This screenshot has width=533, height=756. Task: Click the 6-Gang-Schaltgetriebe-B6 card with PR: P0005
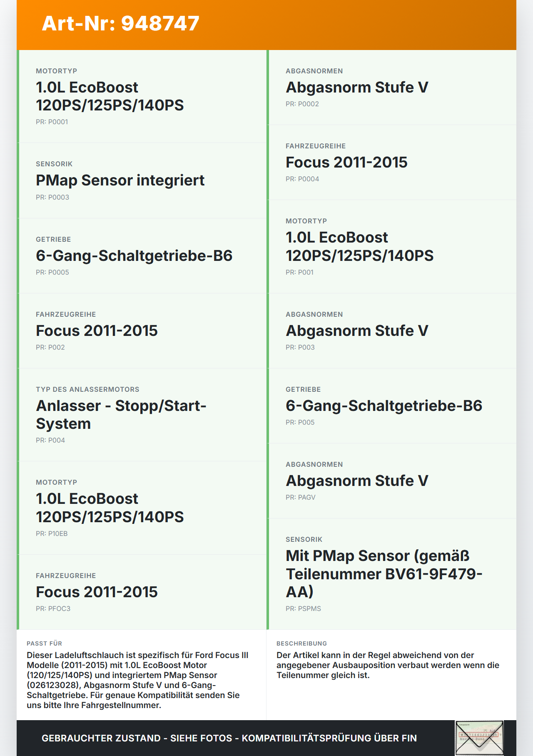point(142,256)
